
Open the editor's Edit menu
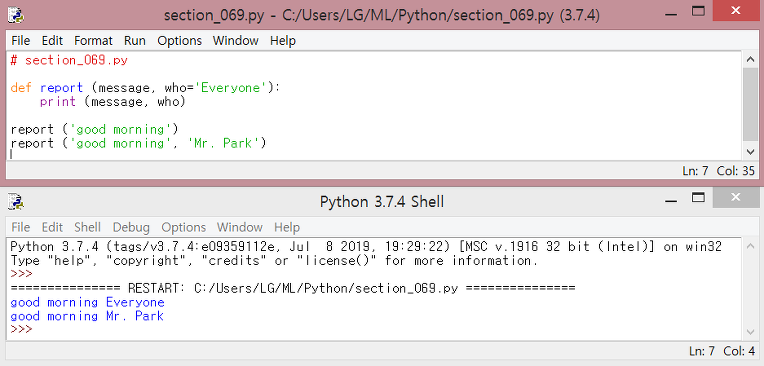point(52,41)
